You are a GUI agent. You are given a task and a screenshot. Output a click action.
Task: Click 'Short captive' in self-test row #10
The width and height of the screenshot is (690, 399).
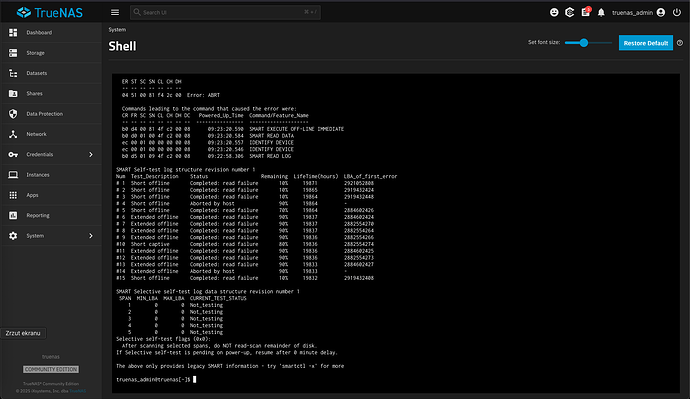point(150,244)
